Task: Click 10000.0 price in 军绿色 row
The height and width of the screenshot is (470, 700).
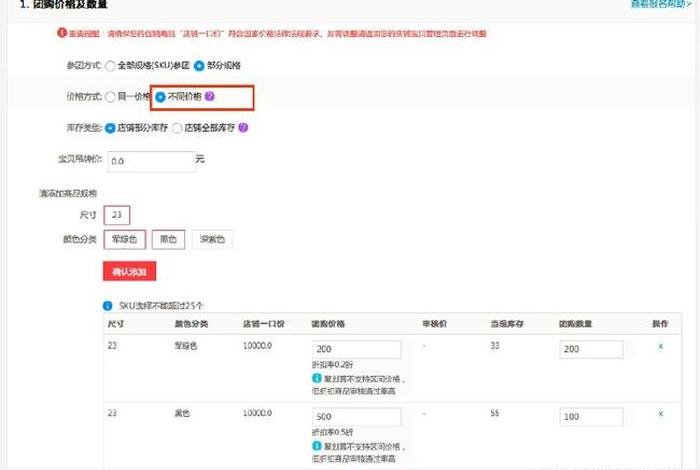Action: (257, 345)
